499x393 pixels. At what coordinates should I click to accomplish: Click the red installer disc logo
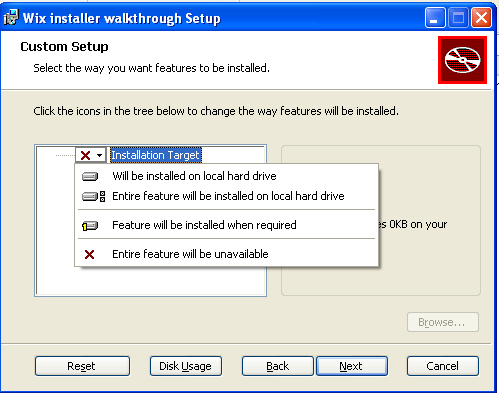pos(462,60)
